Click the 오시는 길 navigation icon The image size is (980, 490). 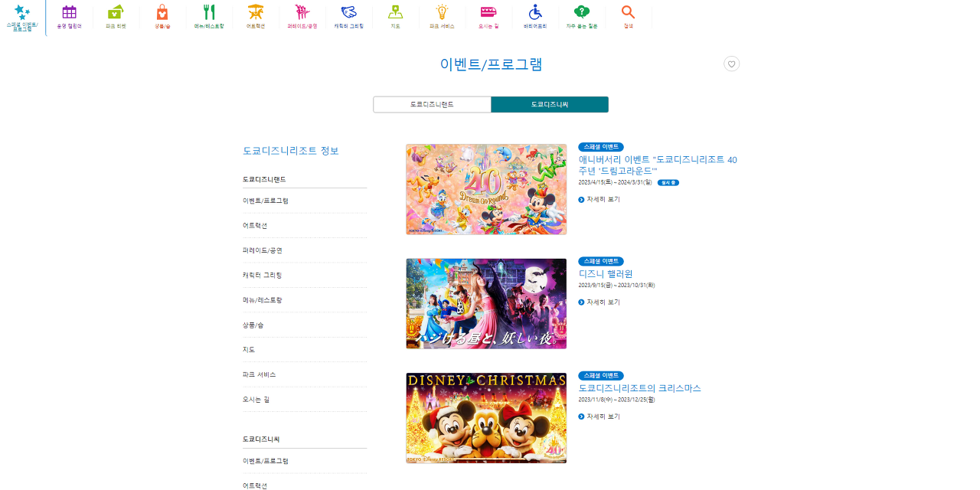click(488, 15)
